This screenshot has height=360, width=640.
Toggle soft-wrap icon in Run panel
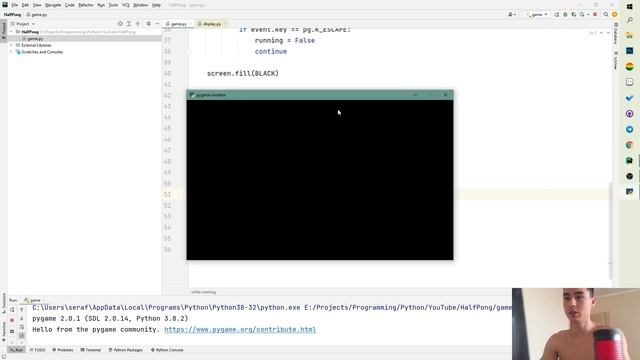22,327
